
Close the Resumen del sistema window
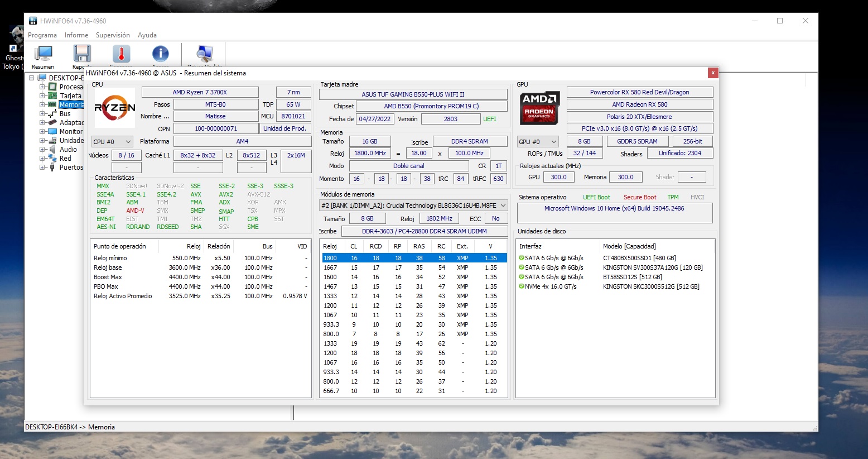point(712,73)
